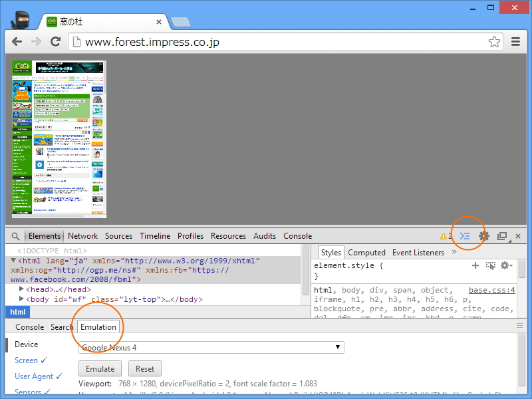The height and width of the screenshot is (399, 532).
Task: Open the Timeline panel
Action: [x=155, y=236]
